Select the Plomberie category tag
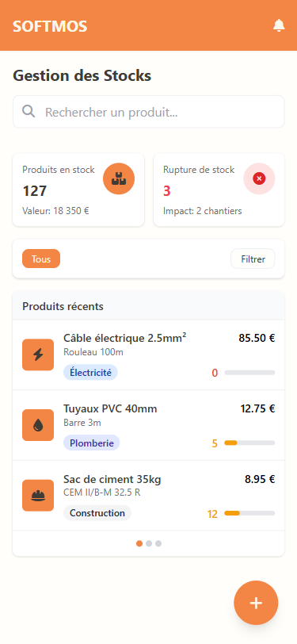This screenshot has height=644, width=297. 92,443
